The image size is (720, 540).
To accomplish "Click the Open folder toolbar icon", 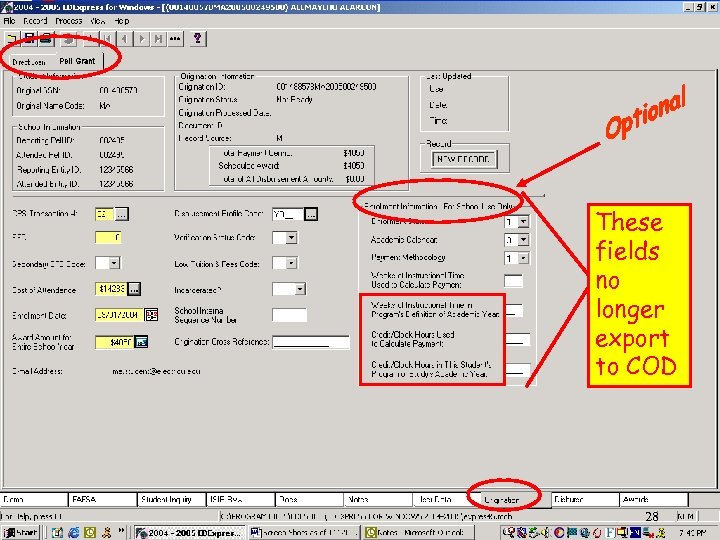I will [11, 39].
